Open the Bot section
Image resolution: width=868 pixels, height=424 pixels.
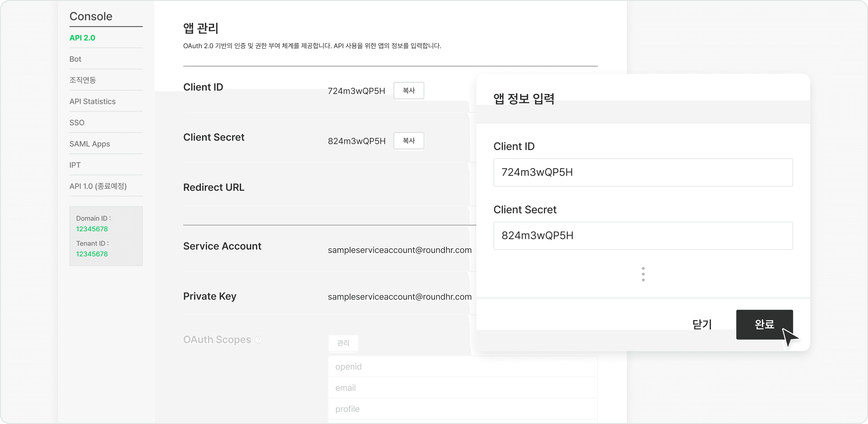[75, 59]
